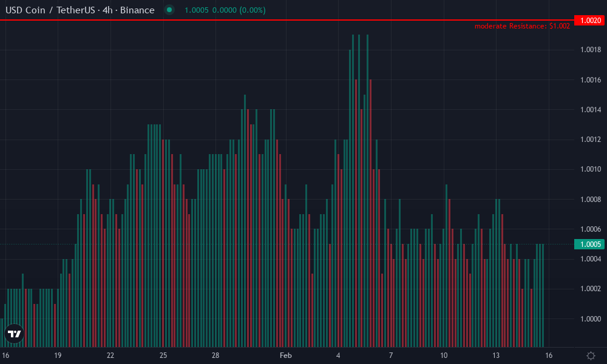Click Feb on the time axis

(x=285, y=355)
